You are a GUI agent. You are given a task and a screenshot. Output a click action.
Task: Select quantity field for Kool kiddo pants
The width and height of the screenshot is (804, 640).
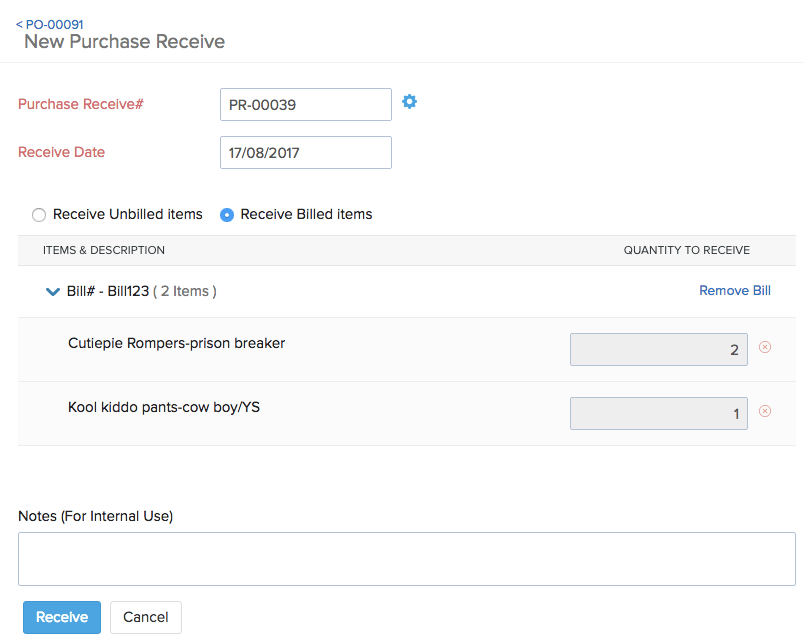[658, 412]
